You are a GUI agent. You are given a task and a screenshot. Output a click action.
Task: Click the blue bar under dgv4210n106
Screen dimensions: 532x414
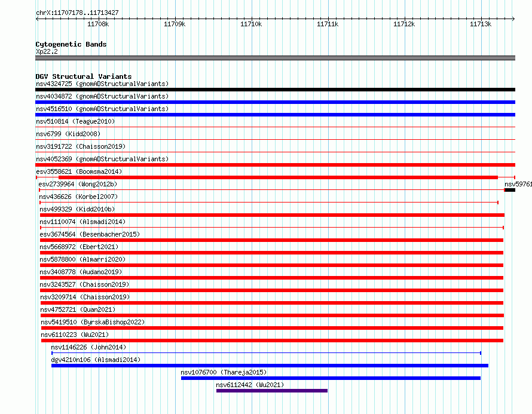click(270, 366)
